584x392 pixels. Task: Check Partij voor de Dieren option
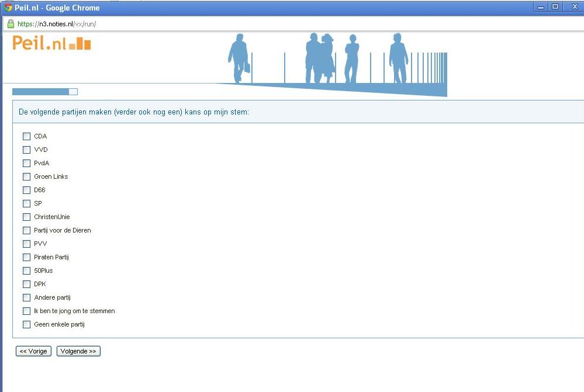click(x=26, y=231)
